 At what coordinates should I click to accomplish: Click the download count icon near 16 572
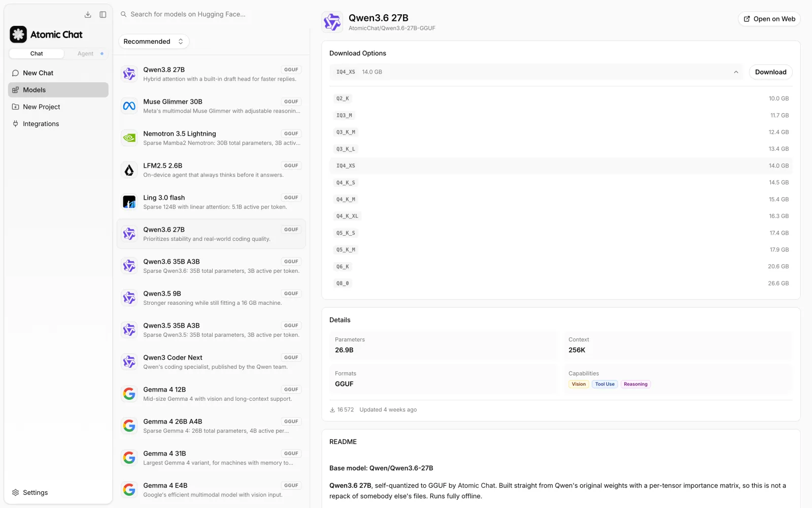click(332, 410)
